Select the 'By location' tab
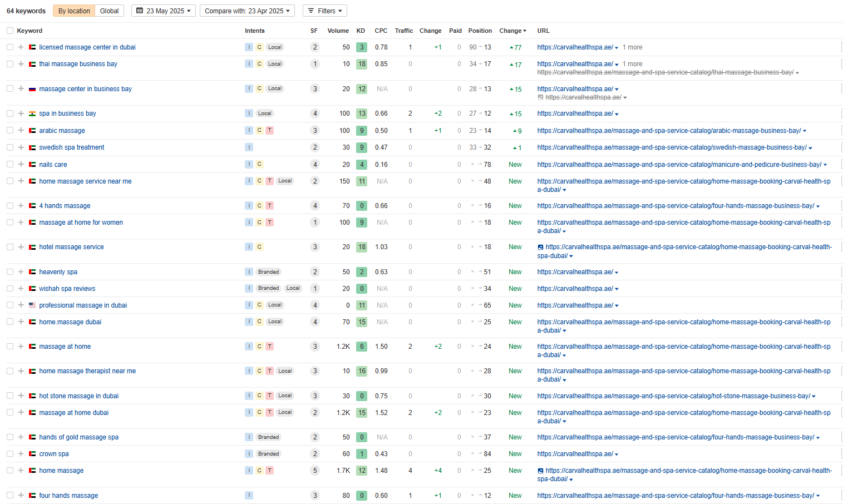Screen dimensions: 843x504 [74, 11]
